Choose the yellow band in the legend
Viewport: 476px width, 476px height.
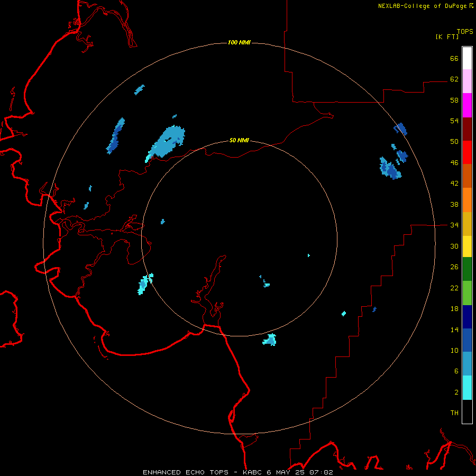[x=467, y=246]
